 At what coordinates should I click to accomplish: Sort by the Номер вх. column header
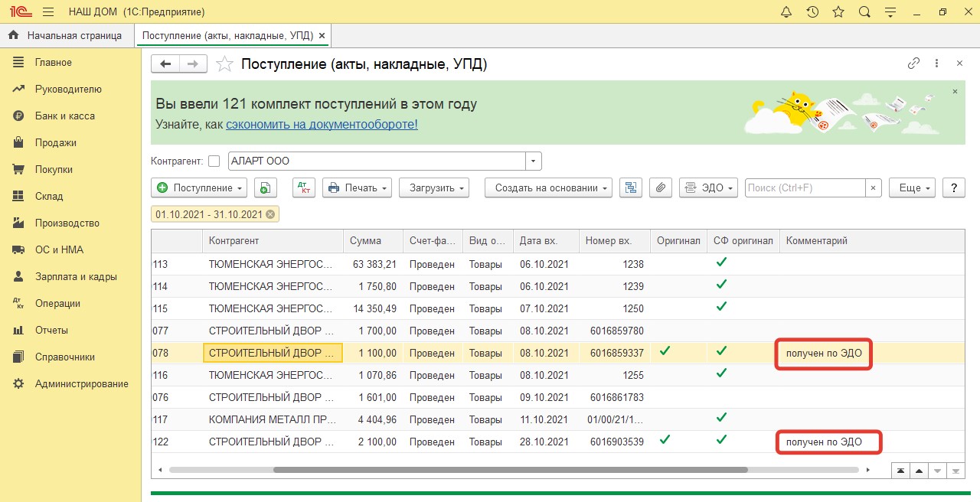[x=615, y=240]
